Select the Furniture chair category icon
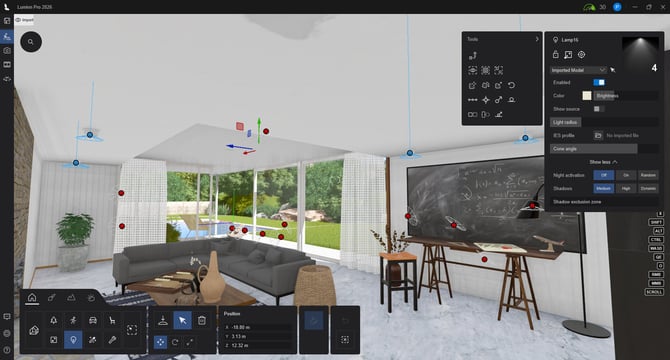The width and height of the screenshot is (670, 360). [112, 320]
